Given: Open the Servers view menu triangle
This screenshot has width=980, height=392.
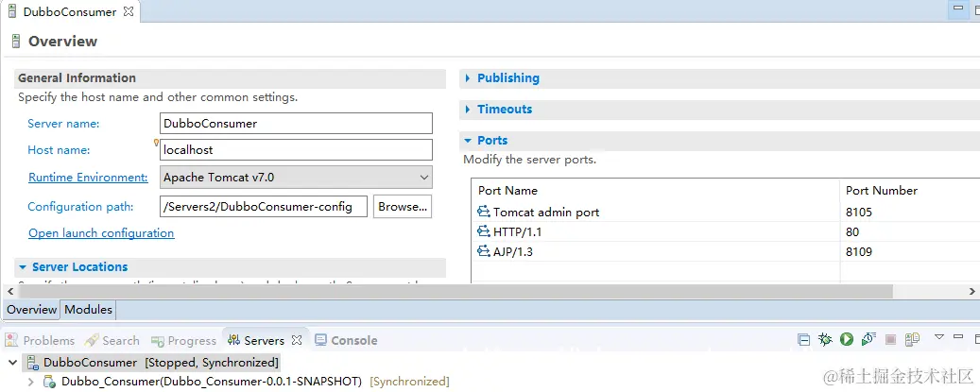Looking at the screenshot, I should [938, 338].
